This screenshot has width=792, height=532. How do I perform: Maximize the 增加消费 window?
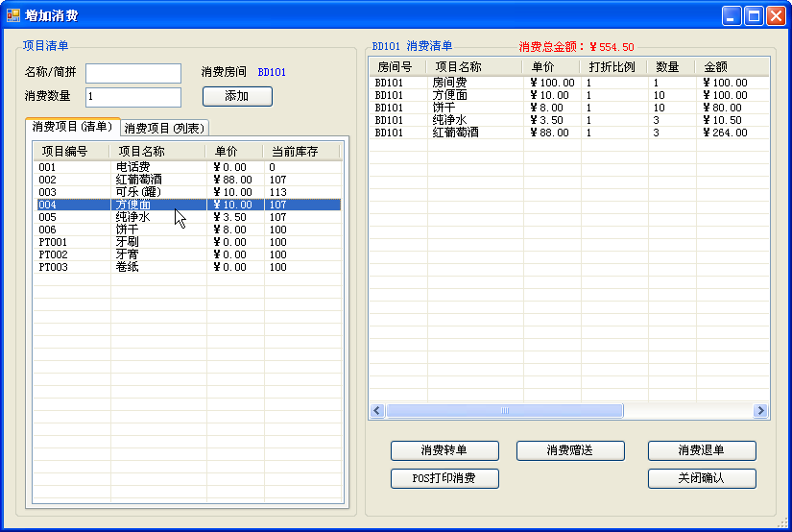click(x=753, y=15)
